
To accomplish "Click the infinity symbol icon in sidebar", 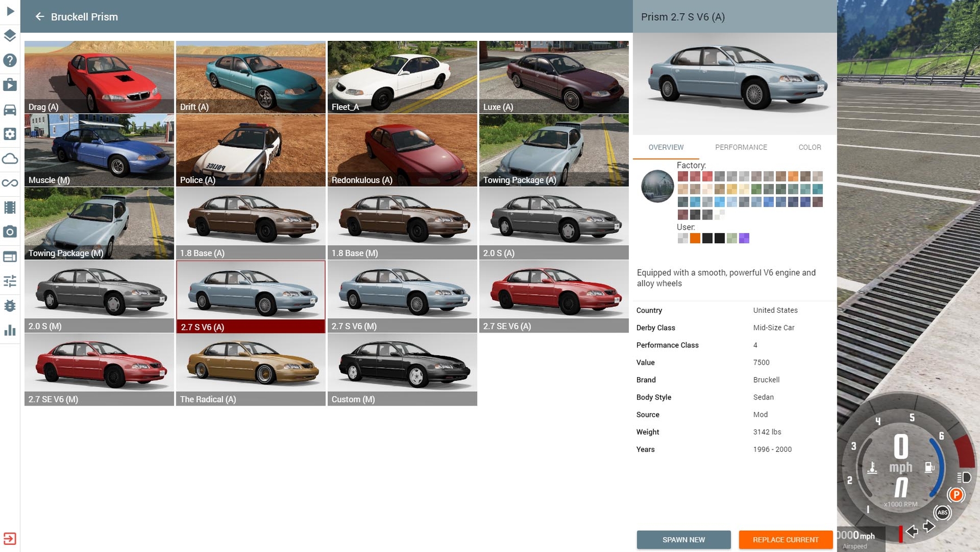I will click(10, 183).
